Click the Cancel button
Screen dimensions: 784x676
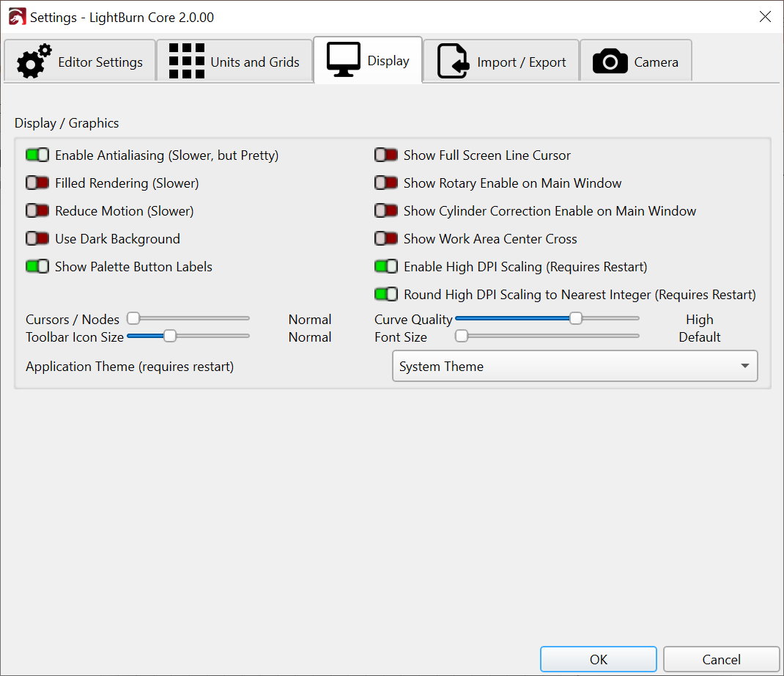point(721,659)
